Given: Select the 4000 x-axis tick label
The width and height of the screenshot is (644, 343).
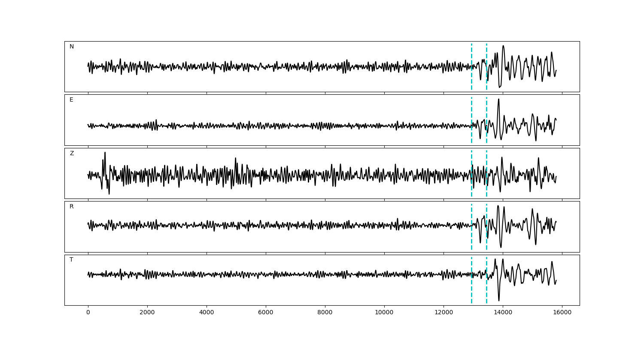Looking at the screenshot, I should point(207,313).
